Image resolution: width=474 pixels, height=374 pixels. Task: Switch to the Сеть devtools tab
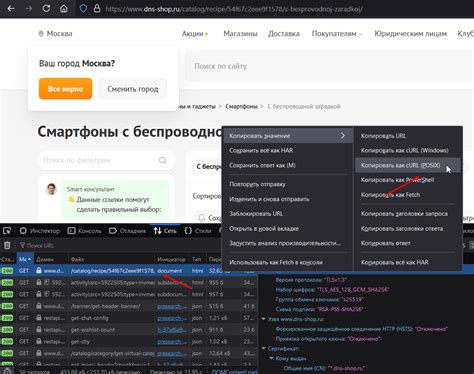[x=165, y=231]
